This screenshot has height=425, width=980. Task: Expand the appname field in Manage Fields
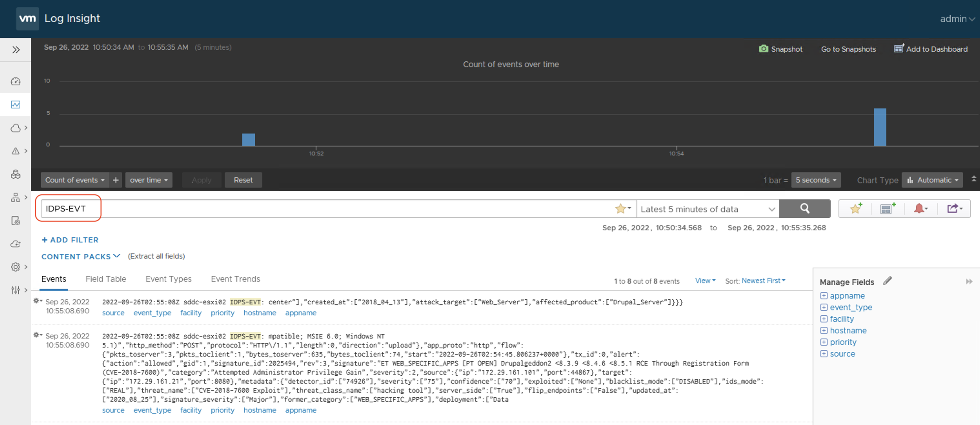824,296
